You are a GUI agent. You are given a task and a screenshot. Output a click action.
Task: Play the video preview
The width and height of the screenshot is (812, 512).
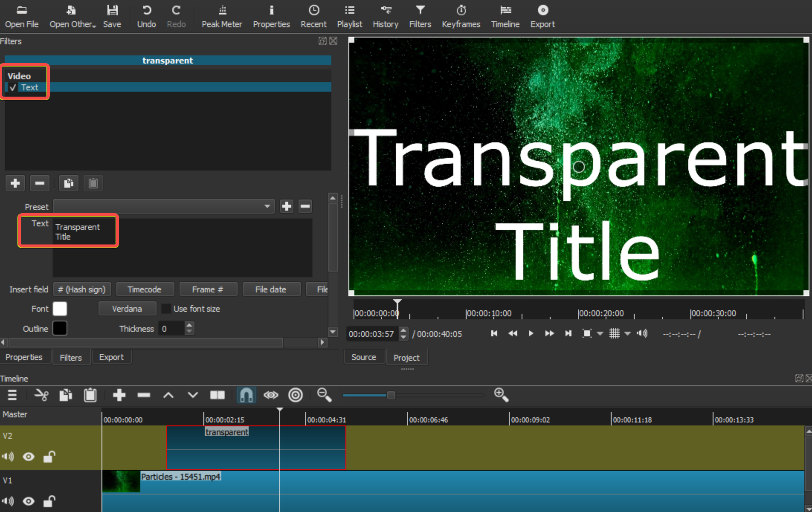[531, 334]
